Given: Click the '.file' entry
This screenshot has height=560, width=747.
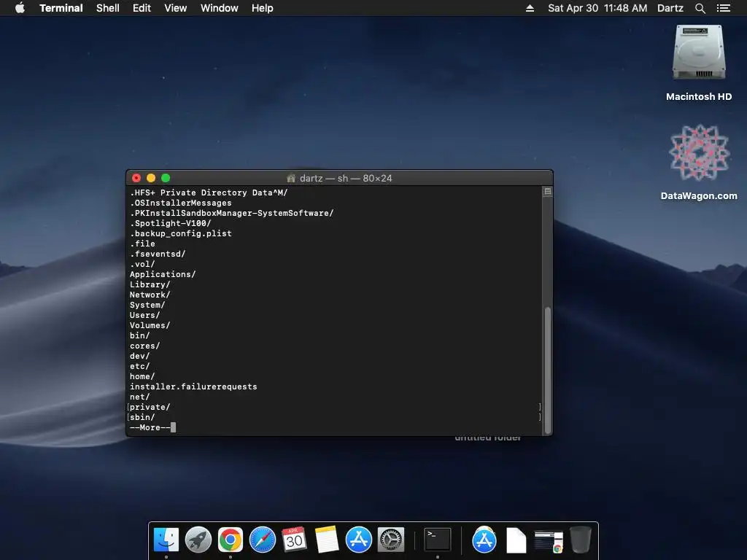Looking at the screenshot, I should click(142, 244).
